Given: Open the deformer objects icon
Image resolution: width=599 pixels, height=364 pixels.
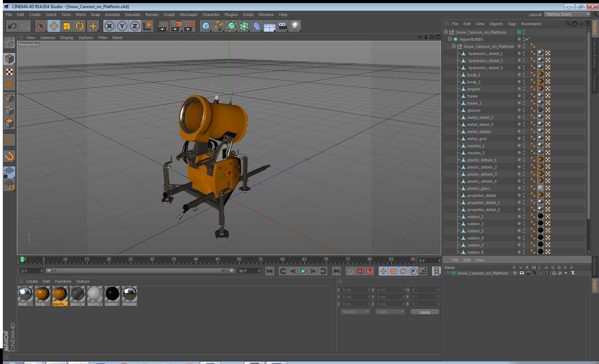Looking at the screenshot, I should tap(257, 26).
